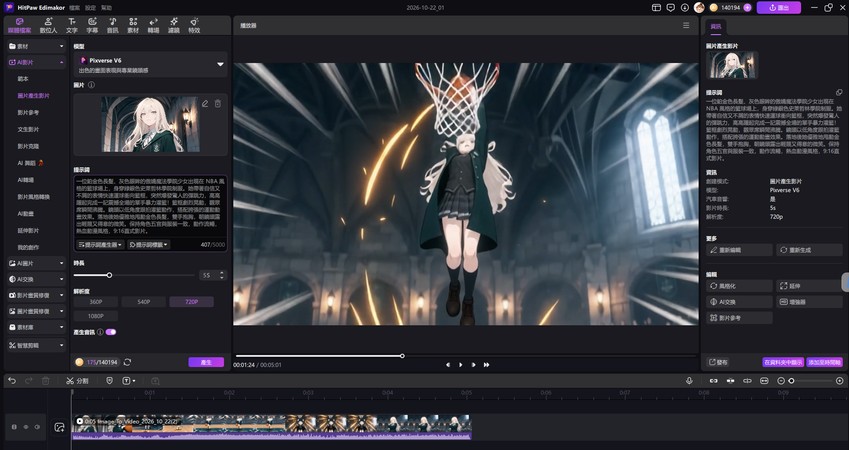Click the timeline zoom slider handle
Image resolution: width=849 pixels, height=450 pixels.
[x=792, y=381]
